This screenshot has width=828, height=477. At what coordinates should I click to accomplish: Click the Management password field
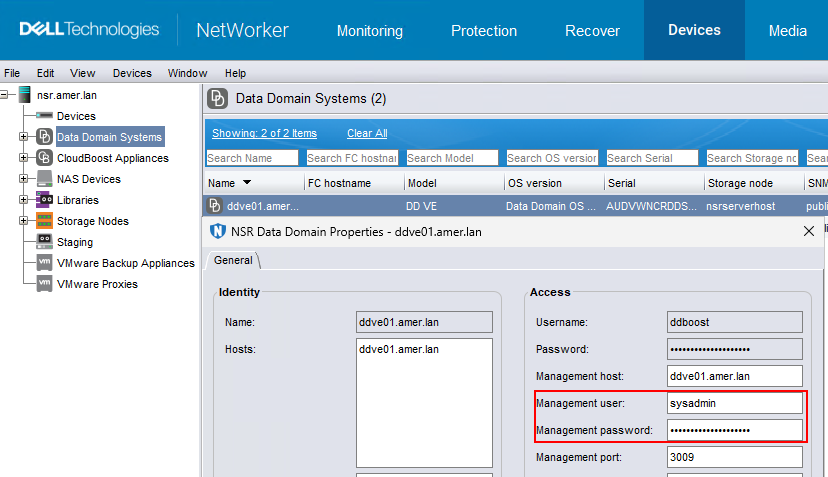(x=735, y=429)
